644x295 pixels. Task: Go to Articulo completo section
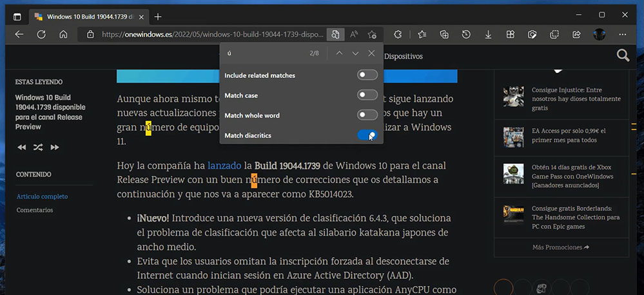43,196
